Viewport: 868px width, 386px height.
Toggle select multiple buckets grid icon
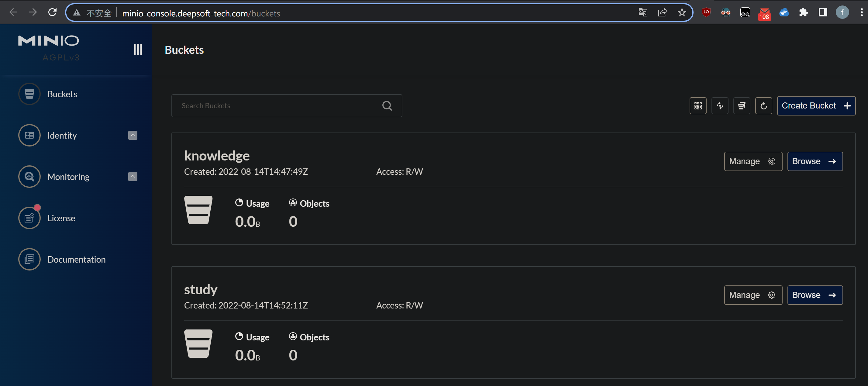click(x=698, y=106)
